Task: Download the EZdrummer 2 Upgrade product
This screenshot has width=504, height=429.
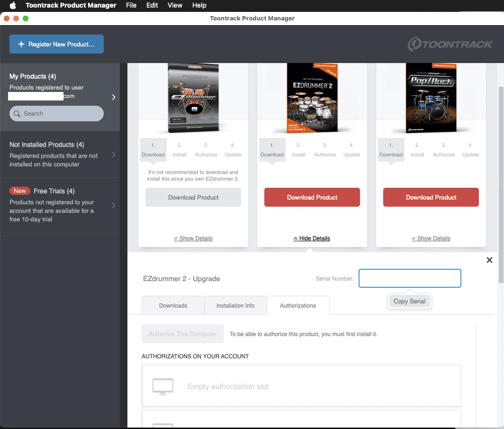Action: point(312,197)
